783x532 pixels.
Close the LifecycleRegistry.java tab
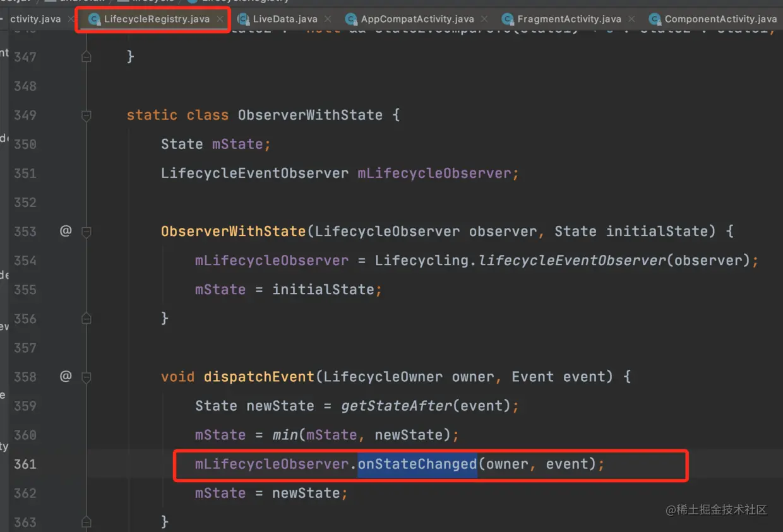[220, 20]
